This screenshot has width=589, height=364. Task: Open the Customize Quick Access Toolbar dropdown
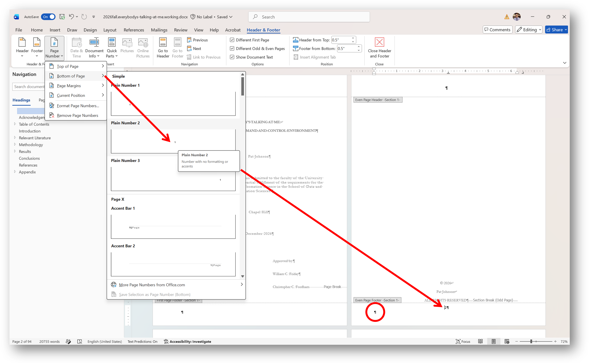point(93,17)
